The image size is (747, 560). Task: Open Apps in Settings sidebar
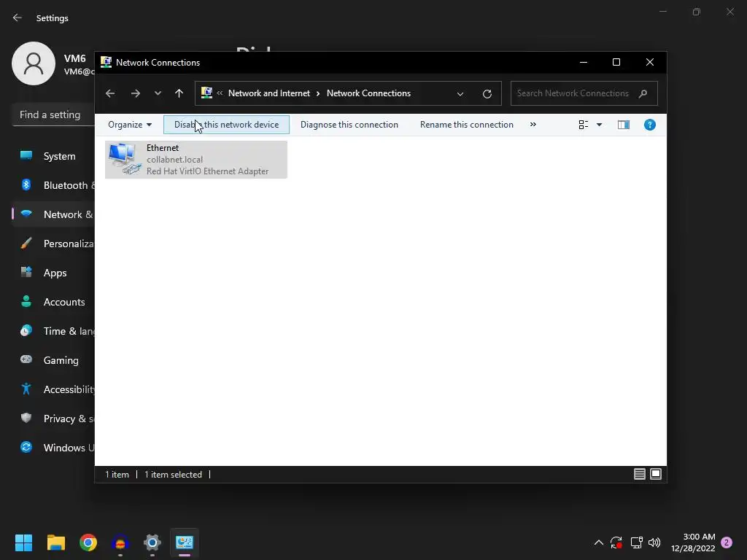pos(53,273)
